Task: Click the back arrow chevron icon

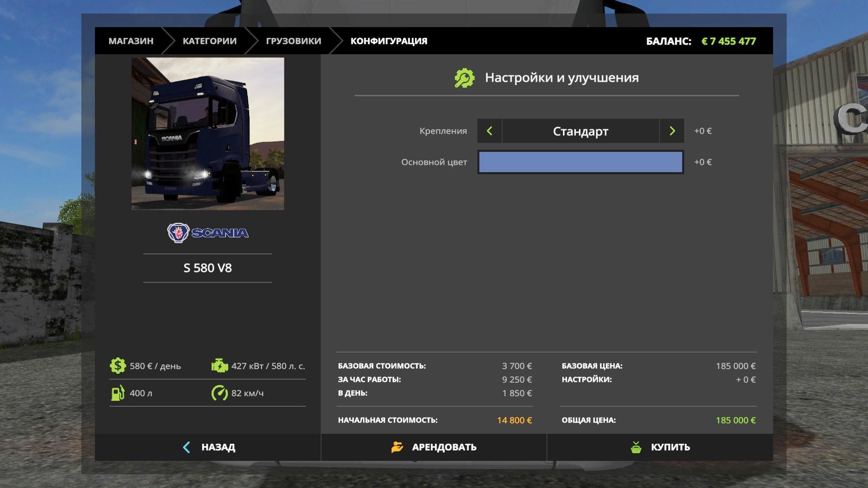Action: point(186,447)
